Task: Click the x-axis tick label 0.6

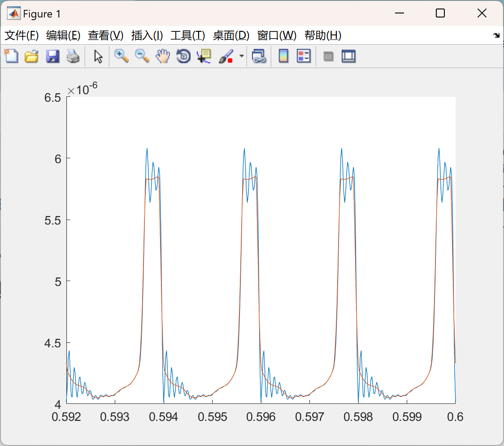Action: (x=455, y=417)
